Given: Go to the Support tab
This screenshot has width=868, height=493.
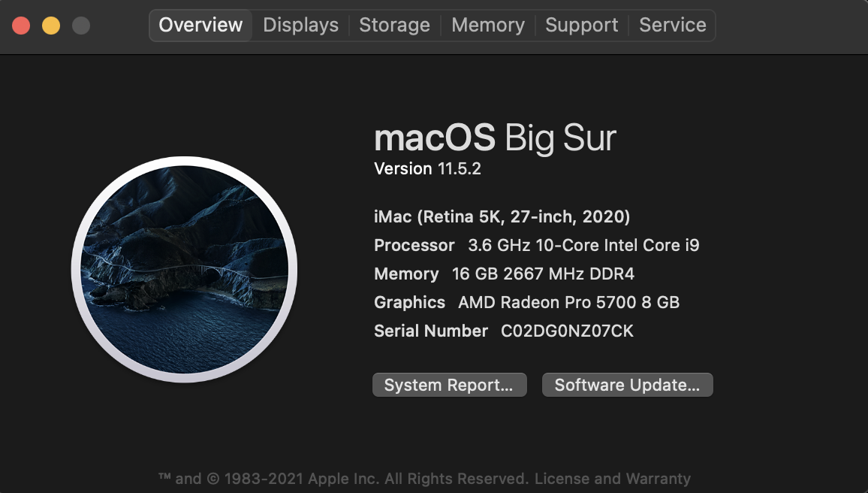Looking at the screenshot, I should click(581, 25).
